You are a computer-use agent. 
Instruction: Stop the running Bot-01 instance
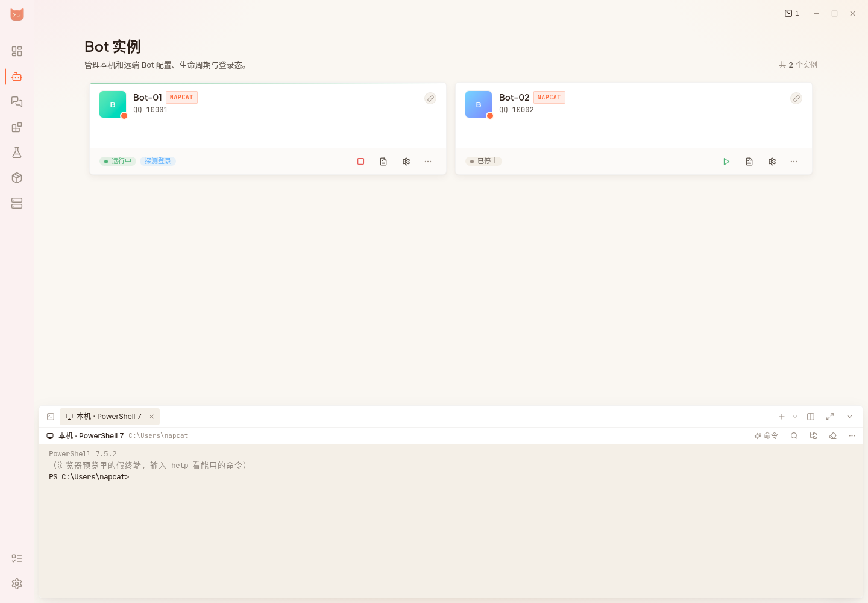tap(360, 162)
